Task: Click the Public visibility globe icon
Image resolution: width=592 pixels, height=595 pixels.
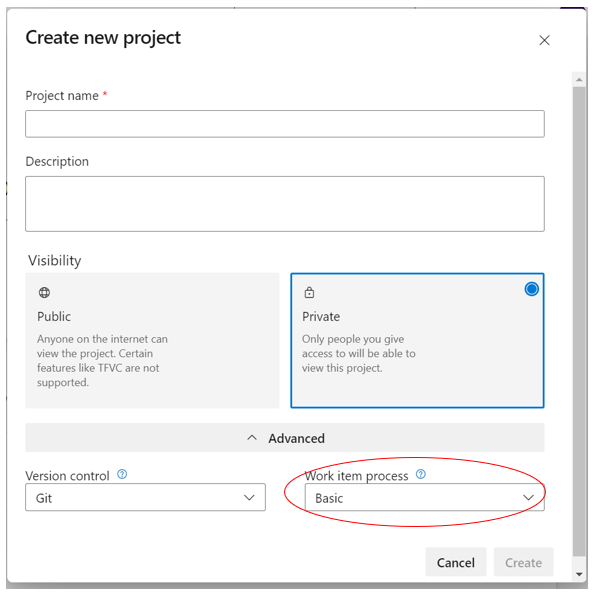Action: [44, 293]
